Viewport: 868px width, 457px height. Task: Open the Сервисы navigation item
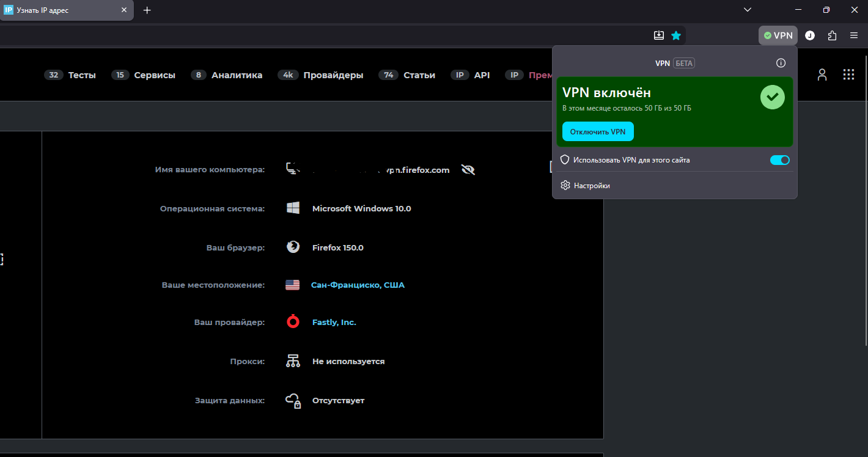pyautogui.click(x=143, y=75)
